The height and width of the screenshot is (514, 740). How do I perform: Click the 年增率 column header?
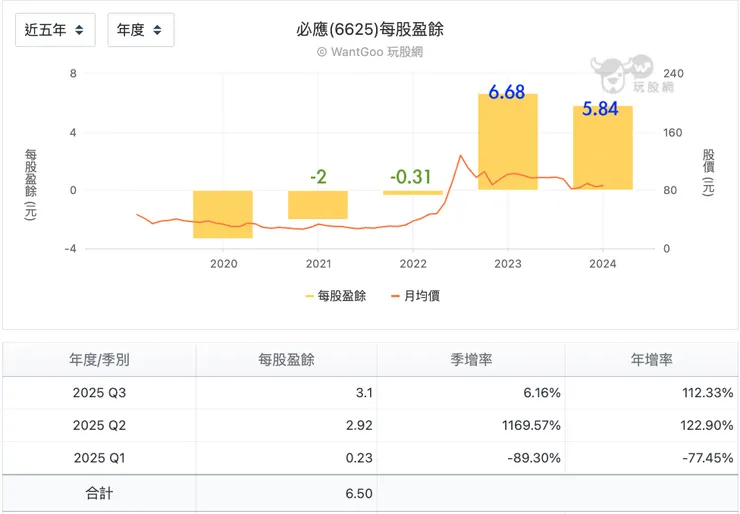click(652, 360)
